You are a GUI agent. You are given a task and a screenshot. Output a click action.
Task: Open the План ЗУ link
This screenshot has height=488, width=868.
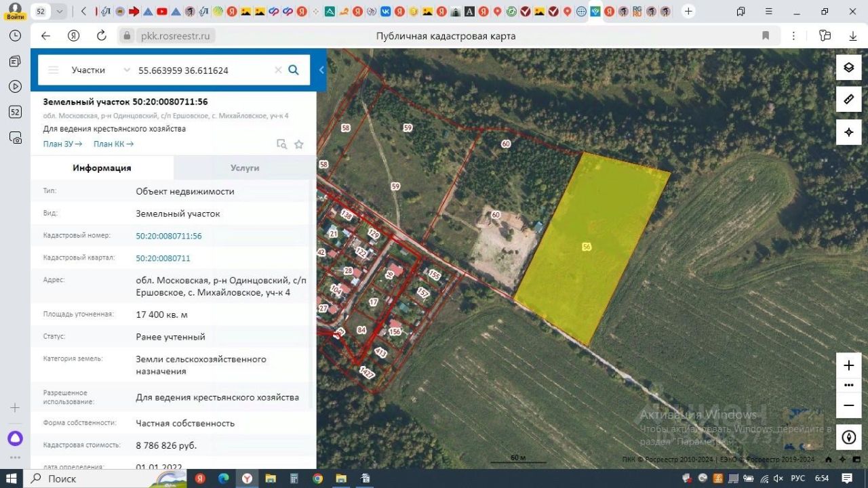tap(62, 144)
